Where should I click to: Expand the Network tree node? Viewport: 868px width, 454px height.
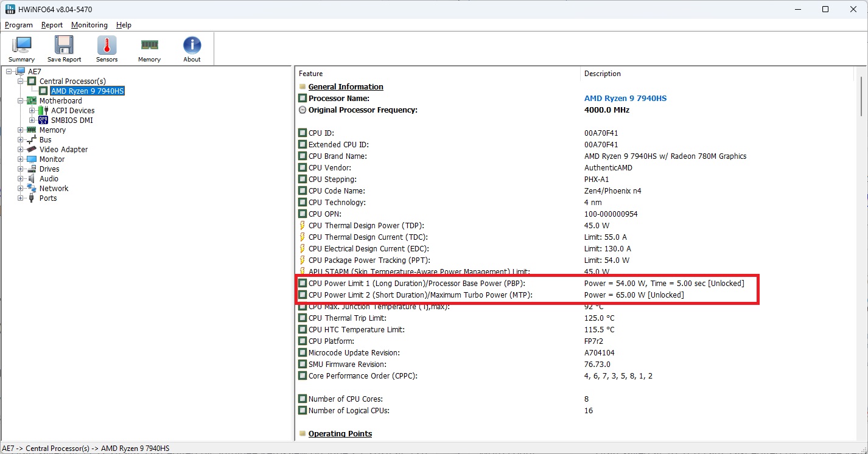click(x=21, y=189)
